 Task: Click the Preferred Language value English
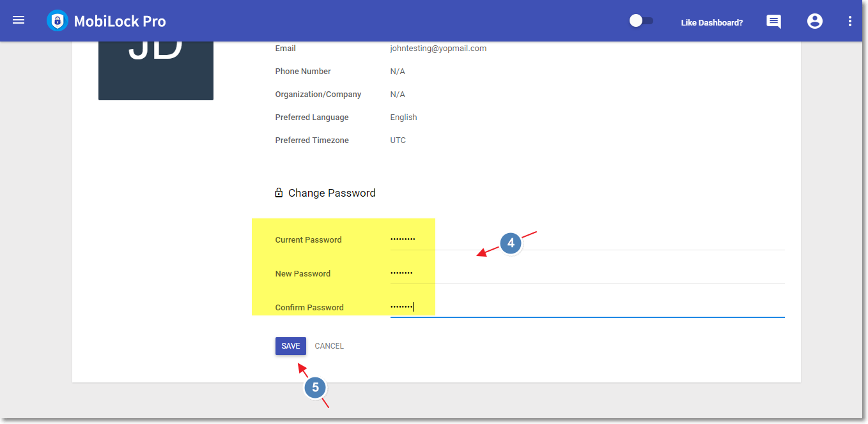403,117
